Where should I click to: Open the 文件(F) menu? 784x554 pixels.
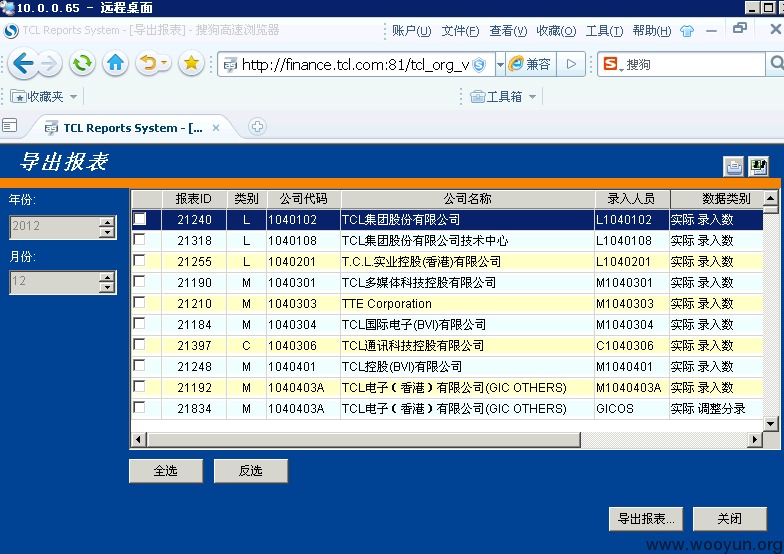click(x=460, y=31)
